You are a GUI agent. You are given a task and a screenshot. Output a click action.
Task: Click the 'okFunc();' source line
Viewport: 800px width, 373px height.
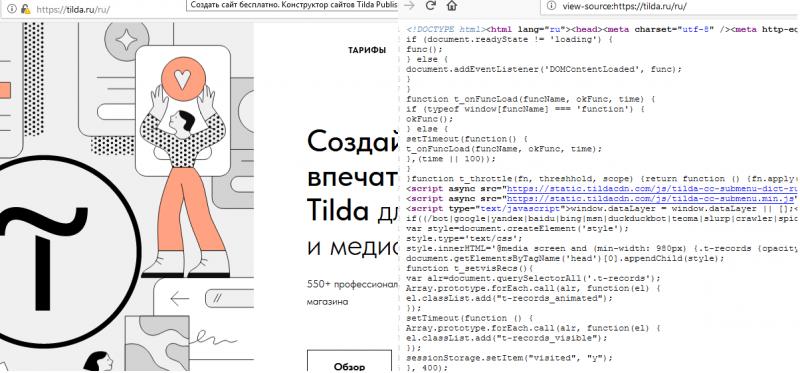point(428,119)
